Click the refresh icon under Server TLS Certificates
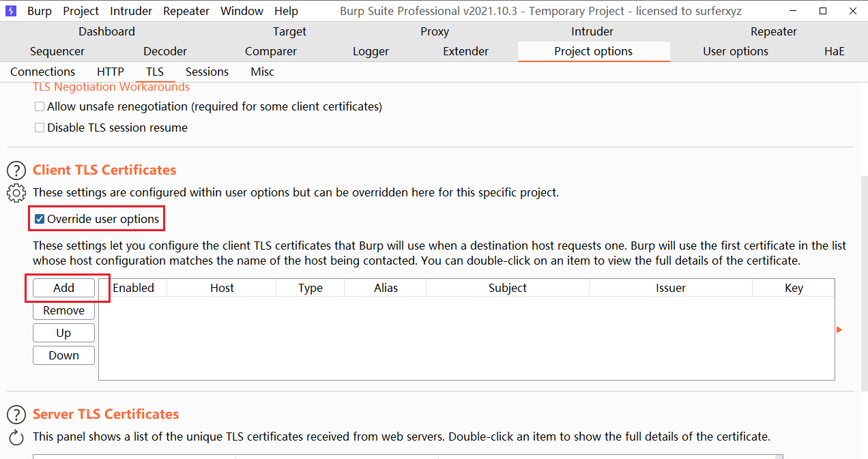Viewport: 868px width, 459px height. (x=16, y=437)
